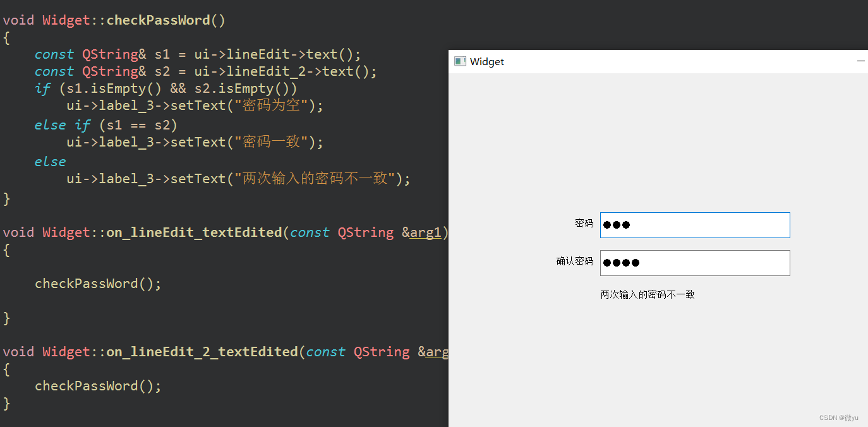Click the "密码一致" string in code
This screenshot has width=868, height=427.
[x=271, y=142]
